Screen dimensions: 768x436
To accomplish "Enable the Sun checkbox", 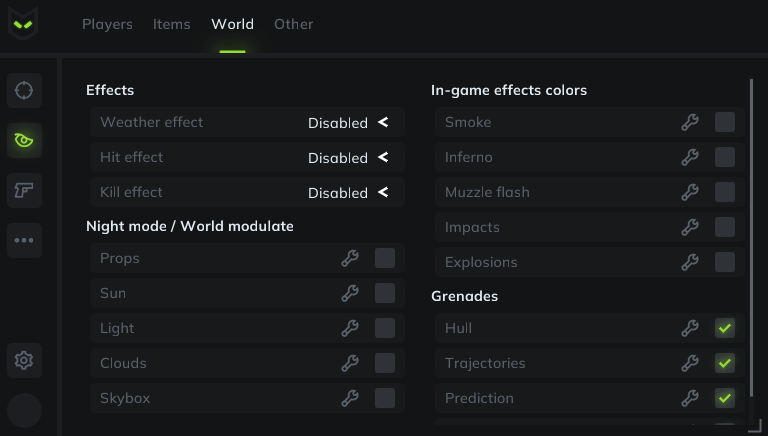I will tap(385, 293).
